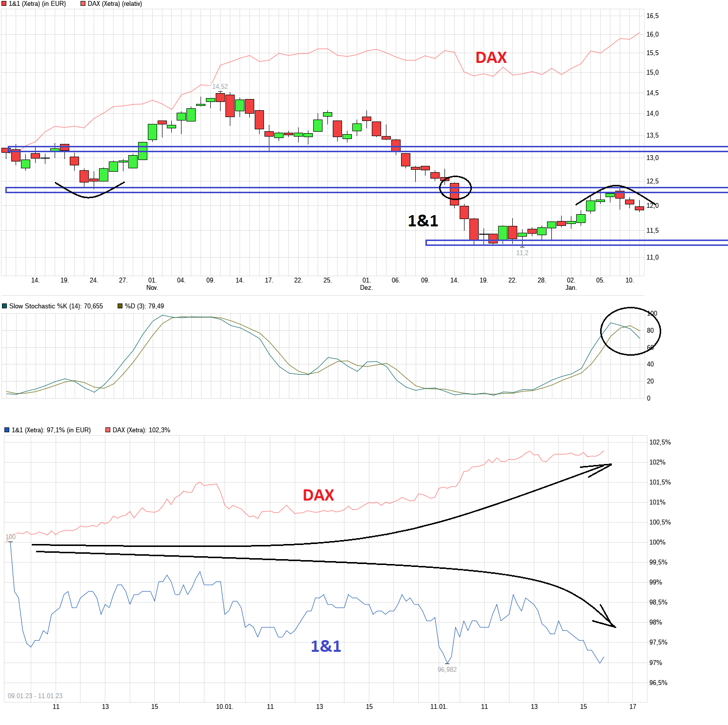Click the "Slow Stochastic %K (14): 70,655" legend text

pos(56,306)
